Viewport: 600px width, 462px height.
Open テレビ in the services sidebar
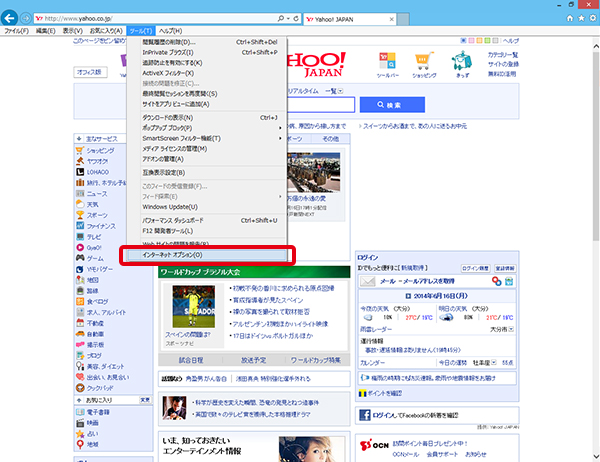click(93, 237)
